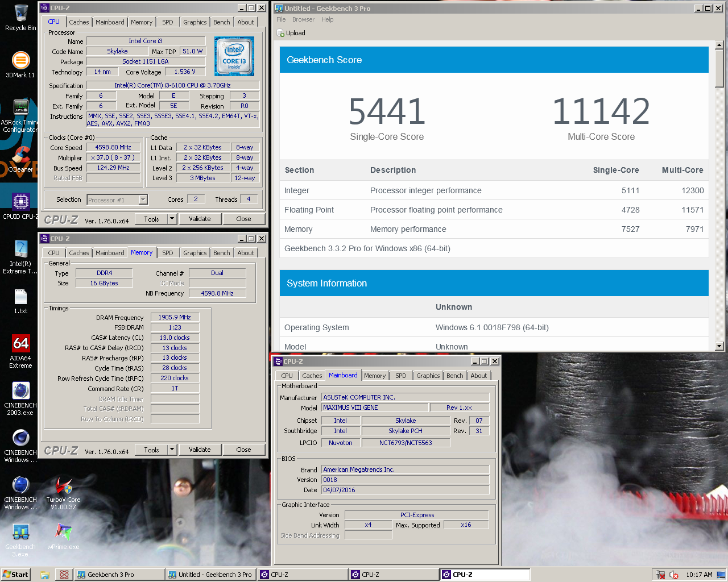Click the Upload icon in Geekbench toolbar
Screen dimensions: 728x582
click(280, 33)
